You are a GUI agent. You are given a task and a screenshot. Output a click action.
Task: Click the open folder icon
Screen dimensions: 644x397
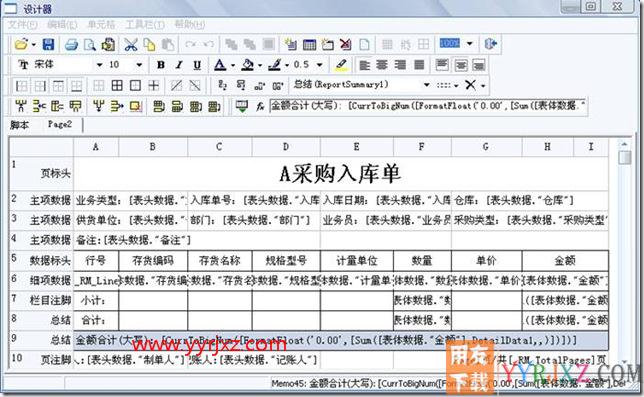[21, 44]
